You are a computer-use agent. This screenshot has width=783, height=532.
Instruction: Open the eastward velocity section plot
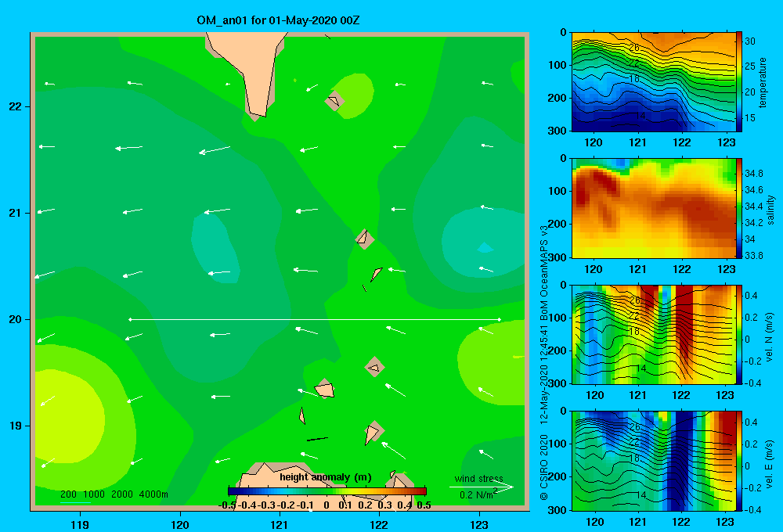(x=653, y=461)
